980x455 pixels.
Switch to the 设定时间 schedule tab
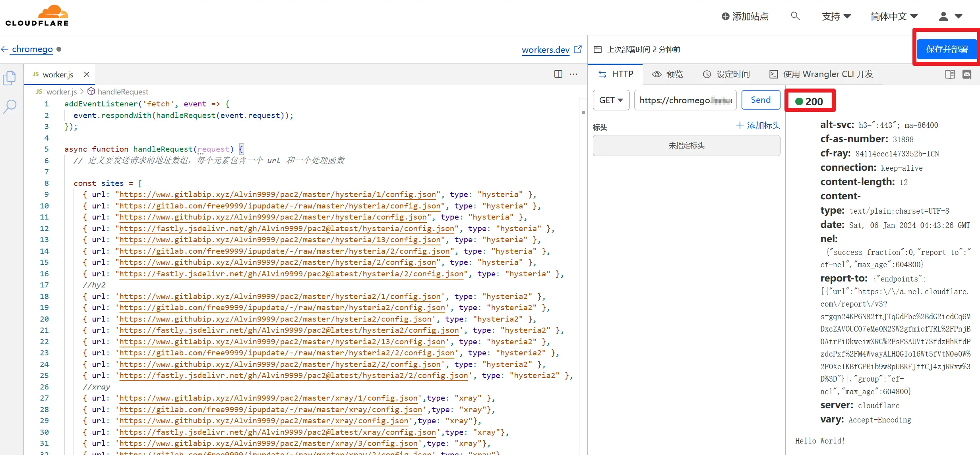coord(726,74)
